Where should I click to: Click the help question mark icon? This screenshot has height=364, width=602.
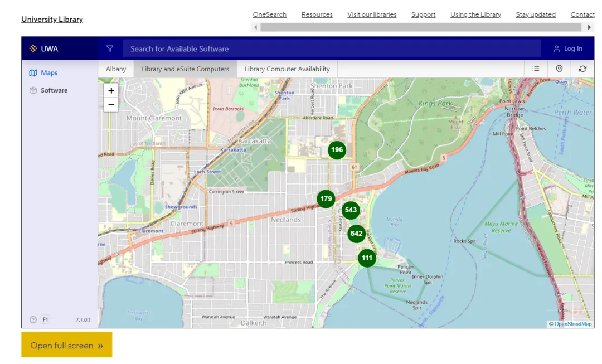(x=33, y=319)
